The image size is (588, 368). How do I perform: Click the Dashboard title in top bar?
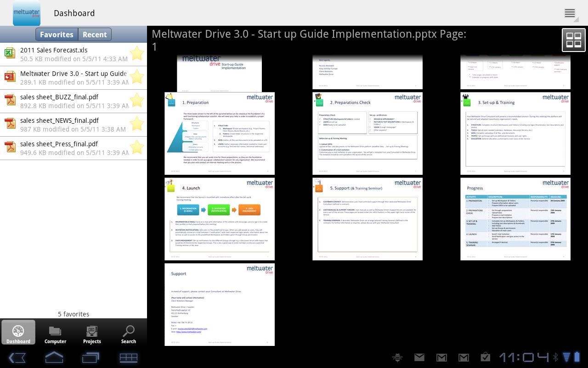point(74,13)
